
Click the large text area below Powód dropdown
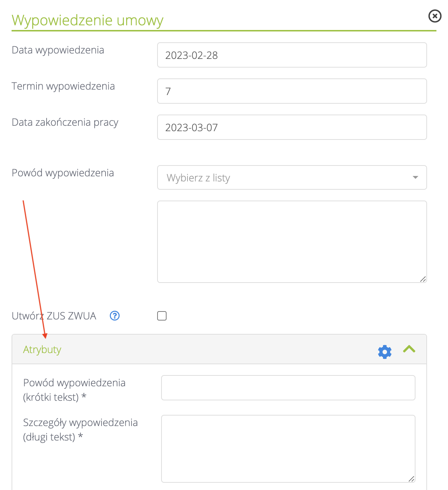coord(292,241)
